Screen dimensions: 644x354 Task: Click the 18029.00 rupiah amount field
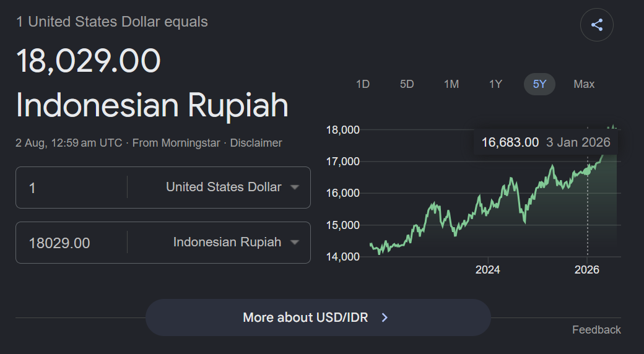click(x=72, y=243)
